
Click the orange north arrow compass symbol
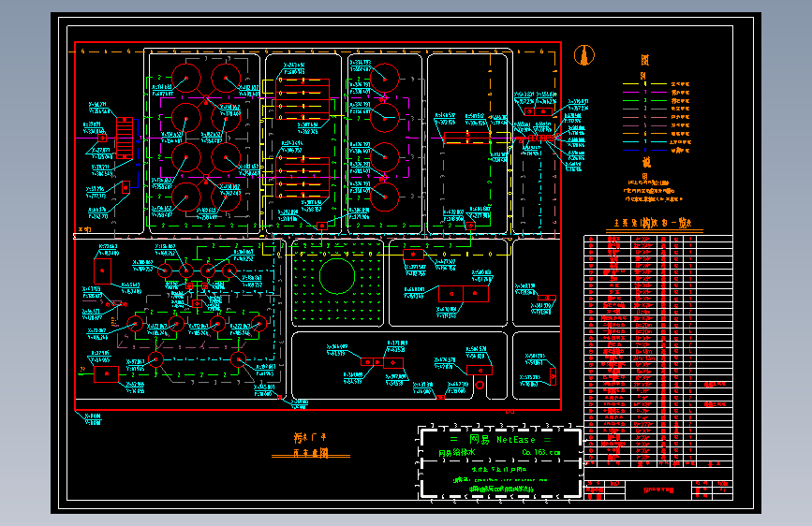(x=584, y=55)
